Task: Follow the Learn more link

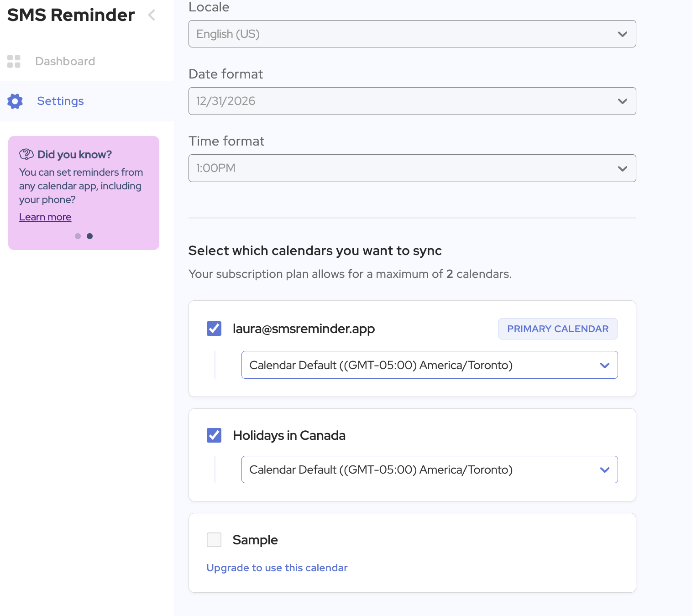Action: (45, 217)
